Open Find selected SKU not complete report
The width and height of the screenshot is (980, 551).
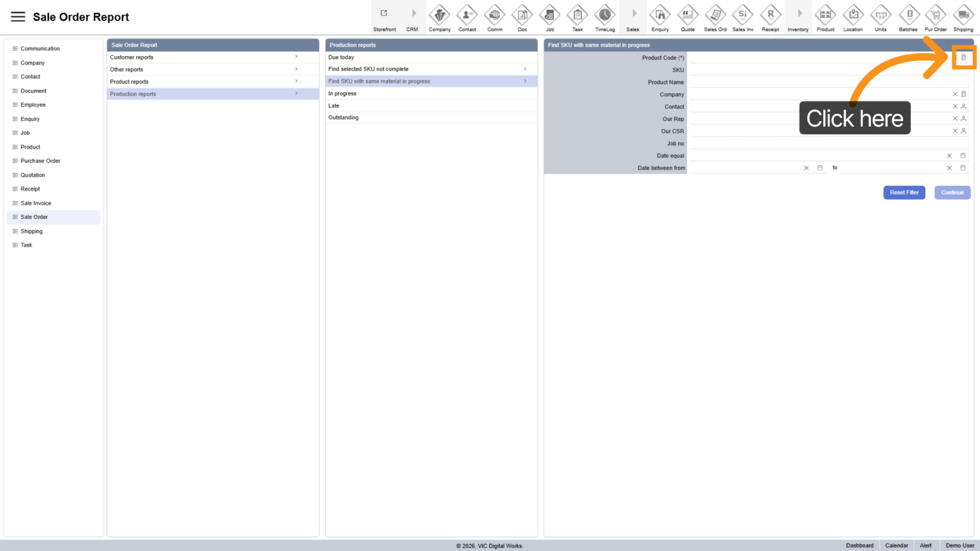pyautogui.click(x=431, y=69)
